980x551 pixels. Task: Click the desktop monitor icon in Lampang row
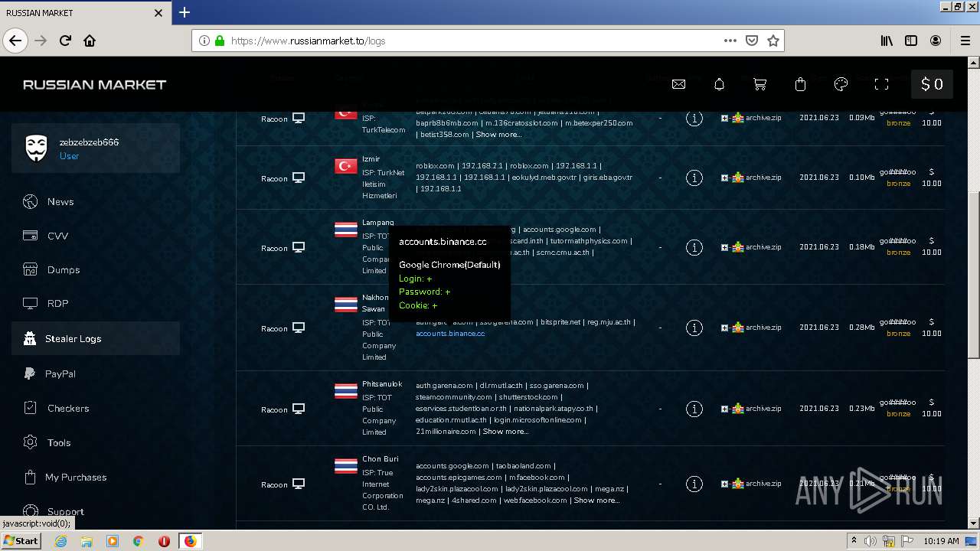click(299, 247)
